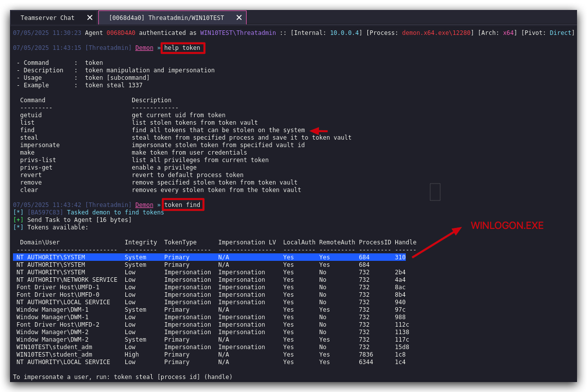The width and height of the screenshot is (587, 392).
Task: Select the Font Driver Host\UMFD-2 row
Action: coord(213,325)
